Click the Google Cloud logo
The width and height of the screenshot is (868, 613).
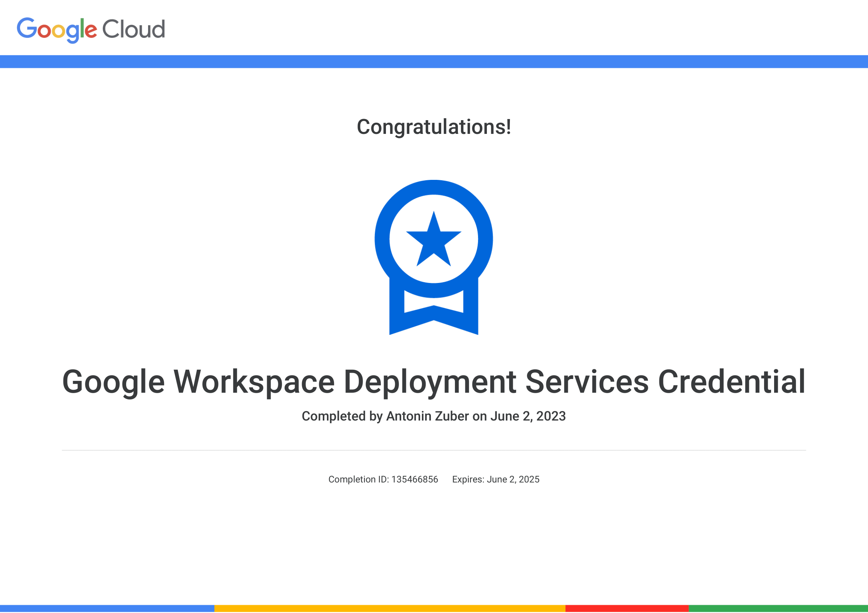[x=91, y=30]
